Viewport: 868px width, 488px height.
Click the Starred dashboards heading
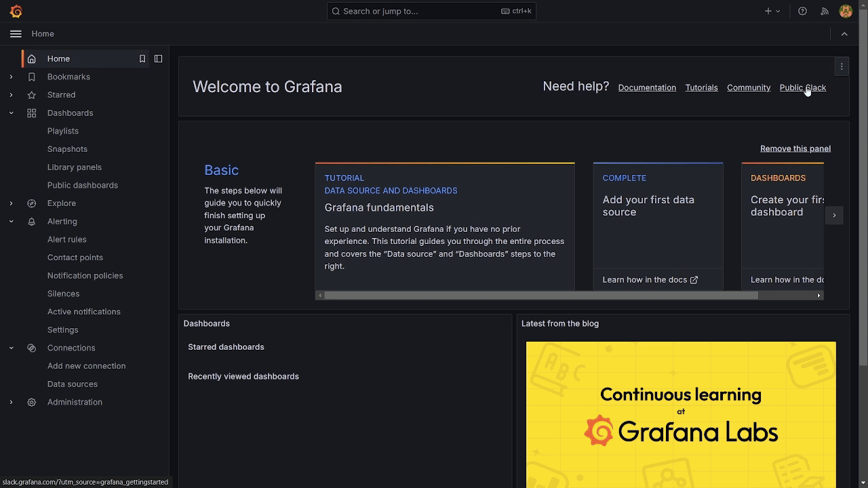[226, 347]
